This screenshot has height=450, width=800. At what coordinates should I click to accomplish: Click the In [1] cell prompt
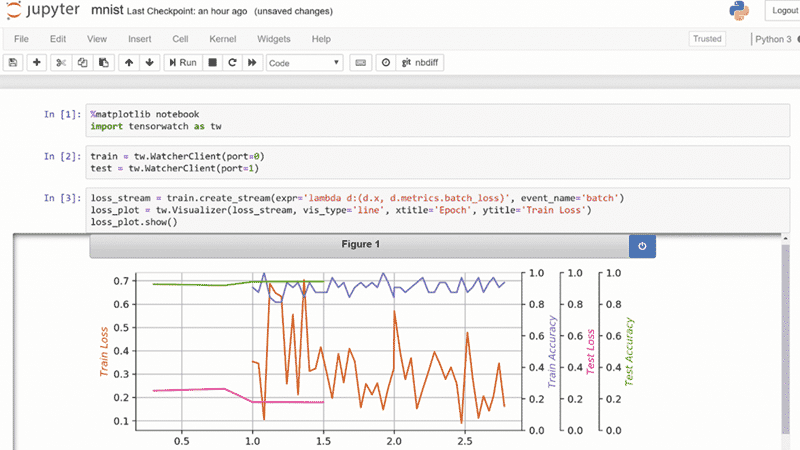(62, 114)
